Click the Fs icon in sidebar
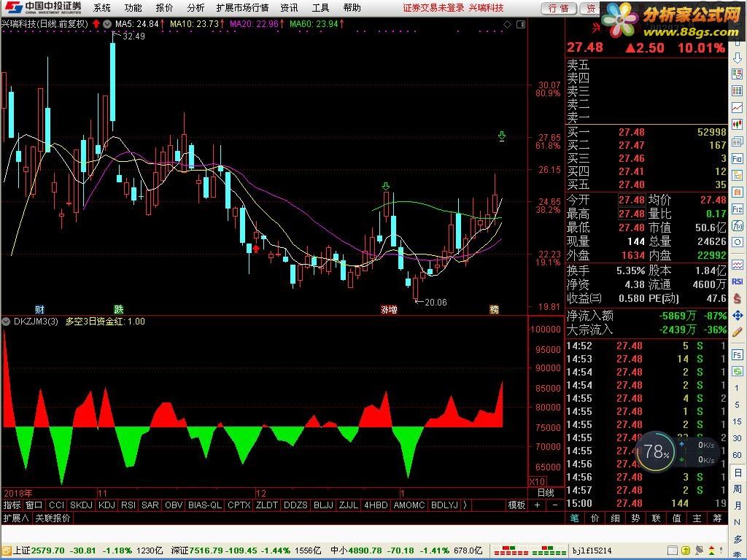 [x=737, y=355]
